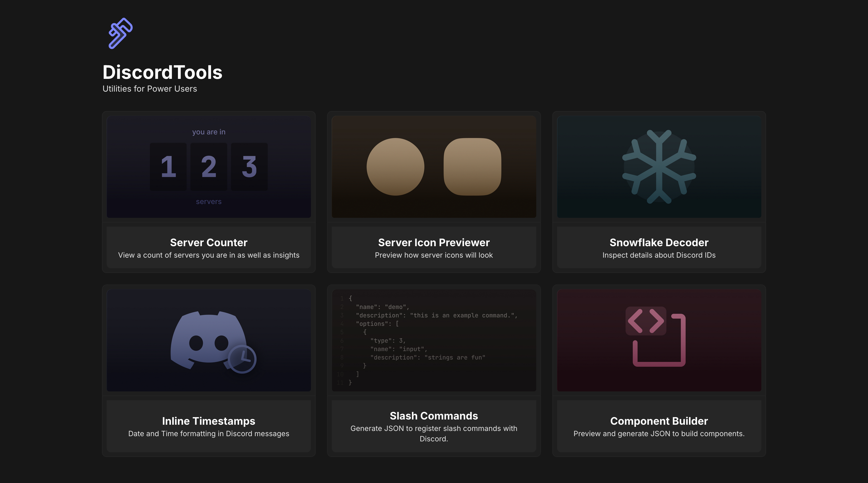Click the number 3 counter tile
868x483 pixels.
coord(249,167)
